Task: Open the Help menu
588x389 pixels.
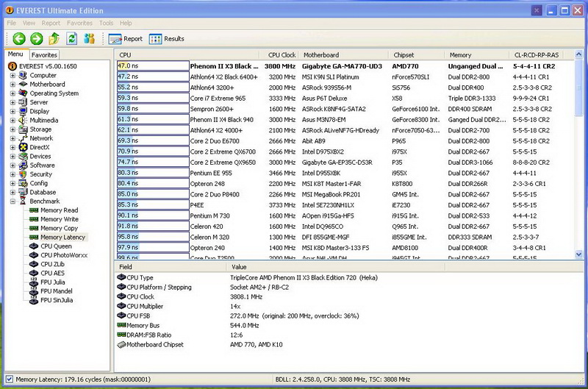Action: pos(126,23)
